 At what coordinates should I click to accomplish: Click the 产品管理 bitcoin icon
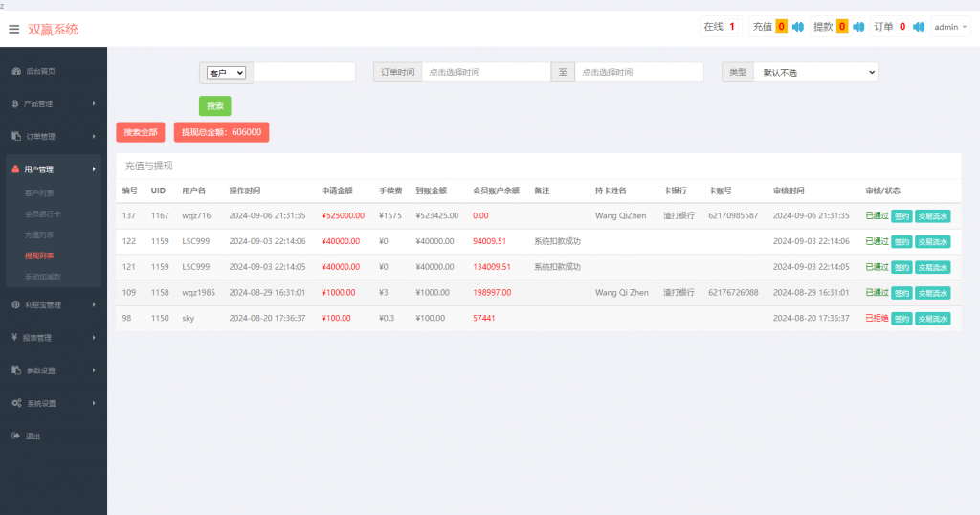16,103
